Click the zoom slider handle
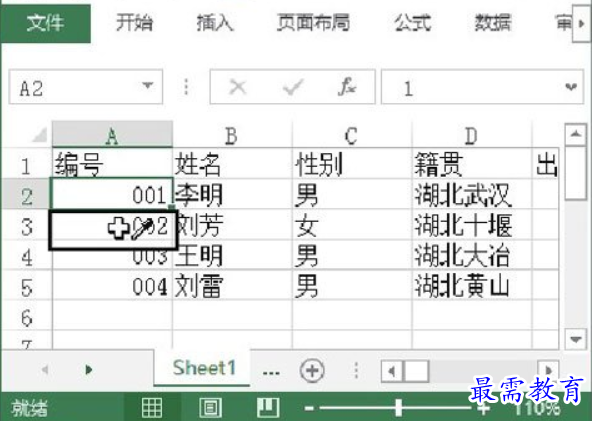Screen dimensions: 592x421 pos(398,408)
